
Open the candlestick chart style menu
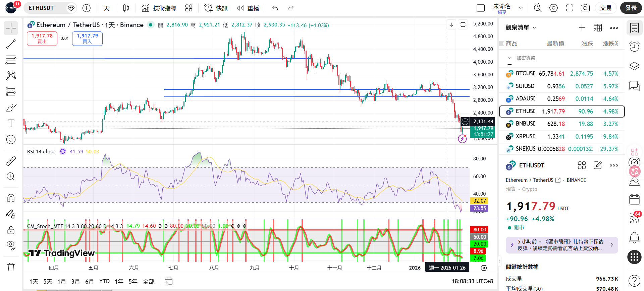pyautogui.click(x=126, y=8)
